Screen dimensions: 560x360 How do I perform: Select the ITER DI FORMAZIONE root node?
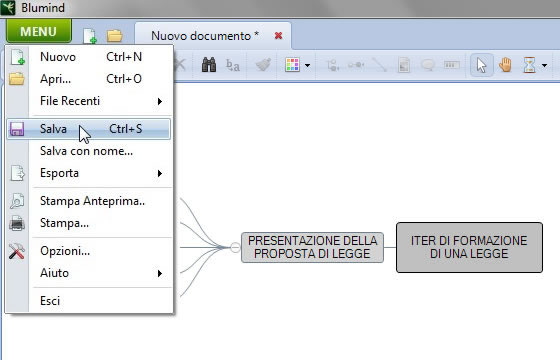click(x=469, y=248)
